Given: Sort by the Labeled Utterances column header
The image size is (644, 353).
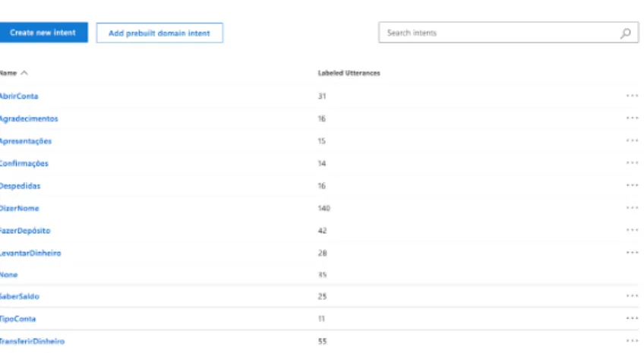Looking at the screenshot, I should [x=349, y=73].
